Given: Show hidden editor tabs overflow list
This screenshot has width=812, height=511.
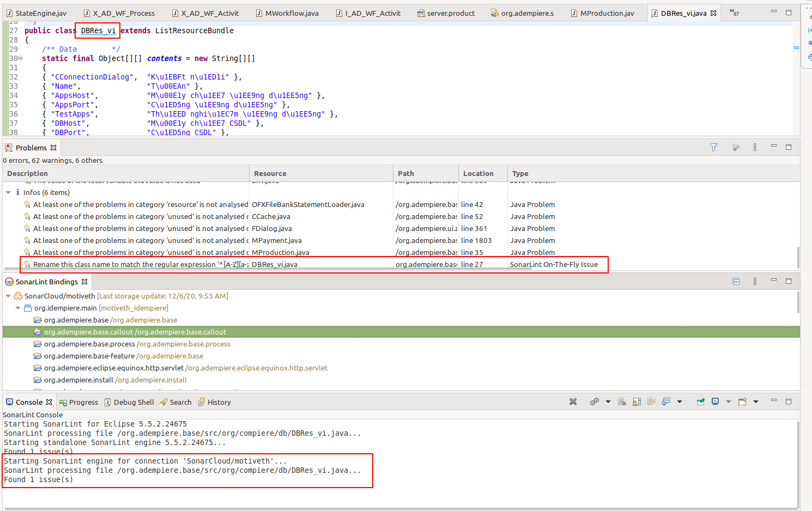Looking at the screenshot, I should [734, 13].
